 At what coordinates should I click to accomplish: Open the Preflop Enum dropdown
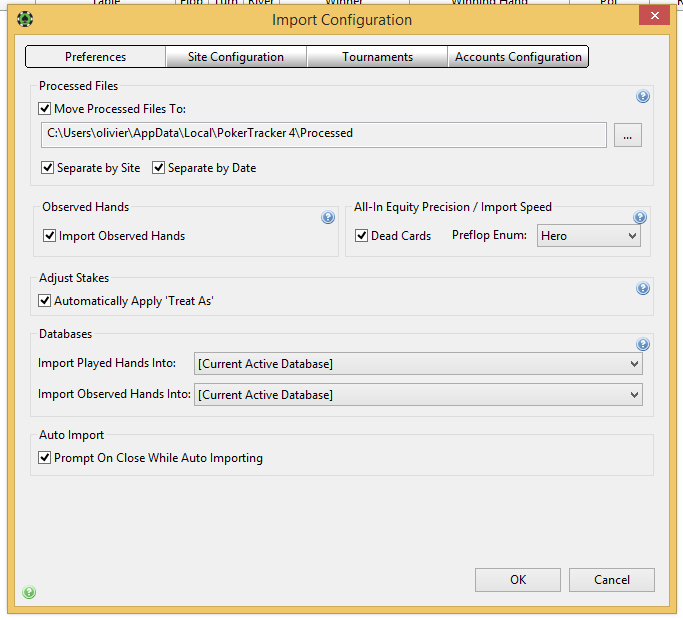pyautogui.click(x=588, y=236)
